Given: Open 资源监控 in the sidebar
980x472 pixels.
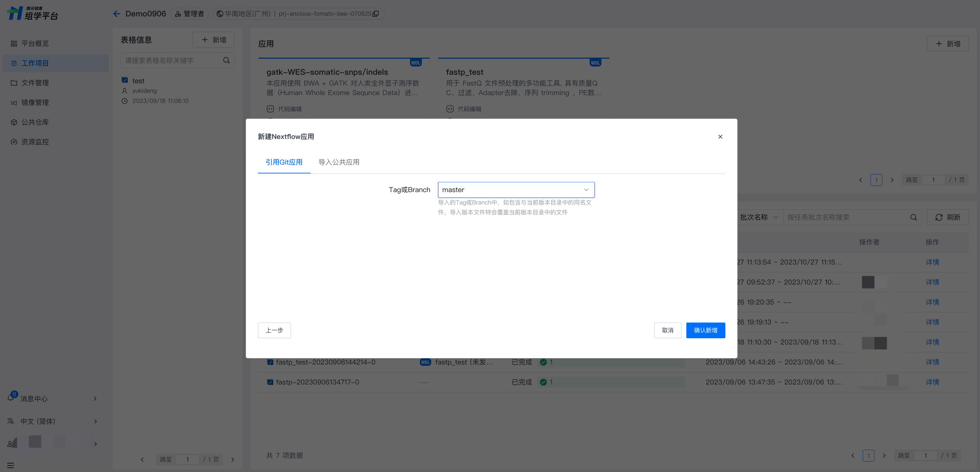Looking at the screenshot, I should [x=35, y=142].
